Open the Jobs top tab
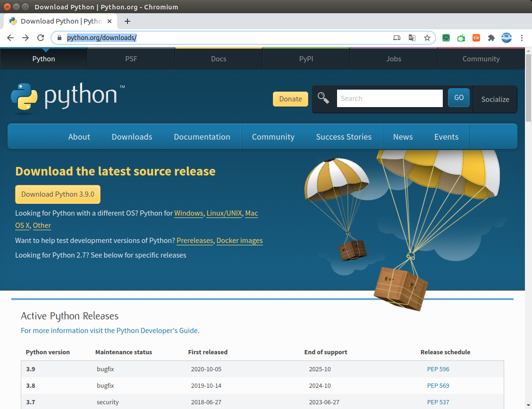The width and height of the screenshot is (532, 409). (394, 58)
